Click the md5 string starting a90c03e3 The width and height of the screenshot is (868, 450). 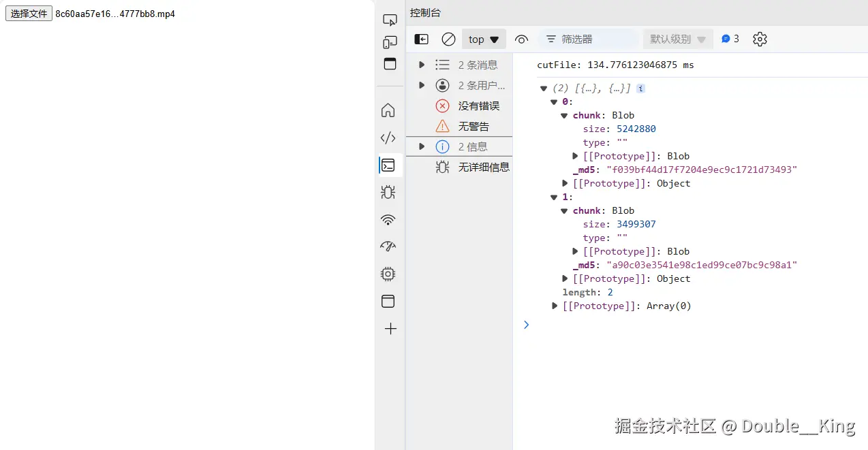coord(702,265)
